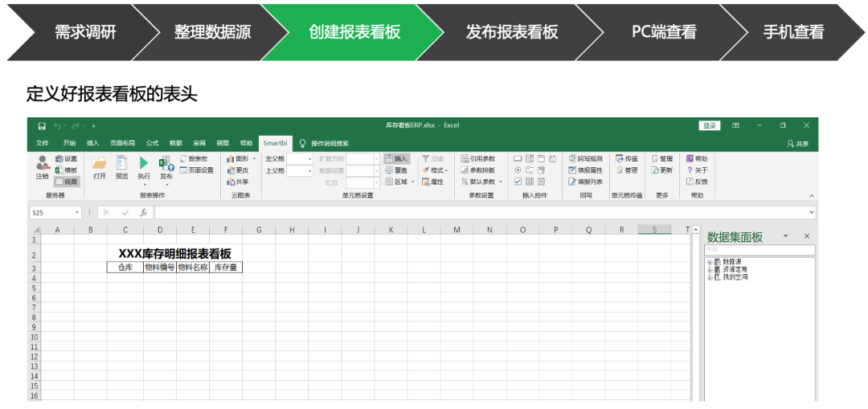Click the 传值 pass value button
The width and height of the screenshot is (868, 409).
[x=627, y=159]
